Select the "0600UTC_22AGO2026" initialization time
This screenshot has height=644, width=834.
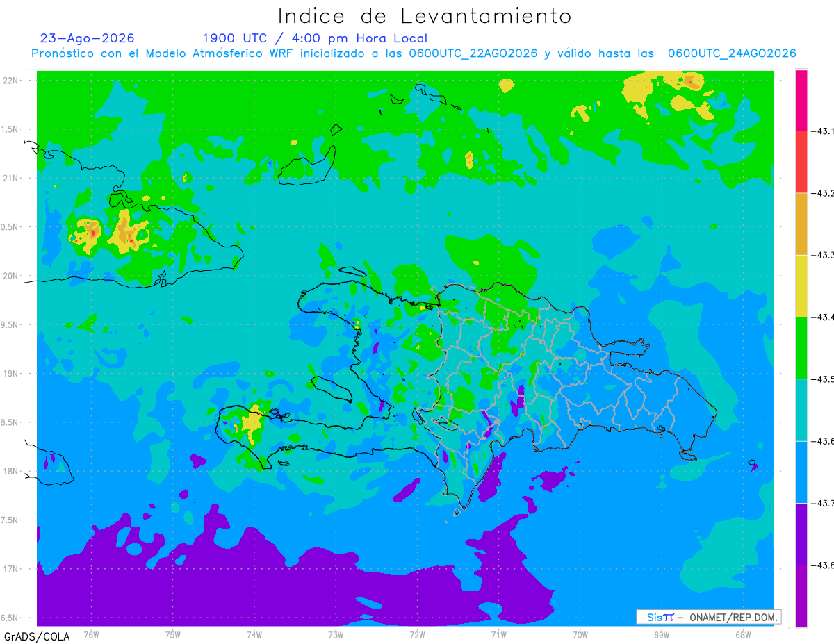click(x=473, y=53)
